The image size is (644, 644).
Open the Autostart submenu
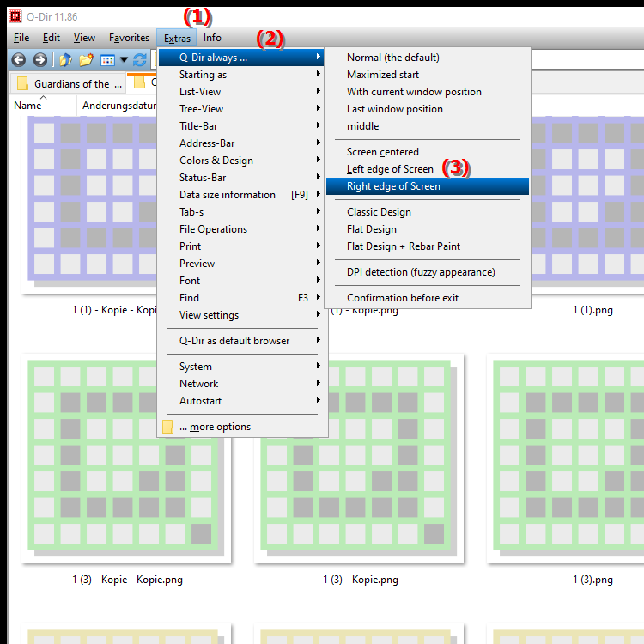click(x=241, y=401)
